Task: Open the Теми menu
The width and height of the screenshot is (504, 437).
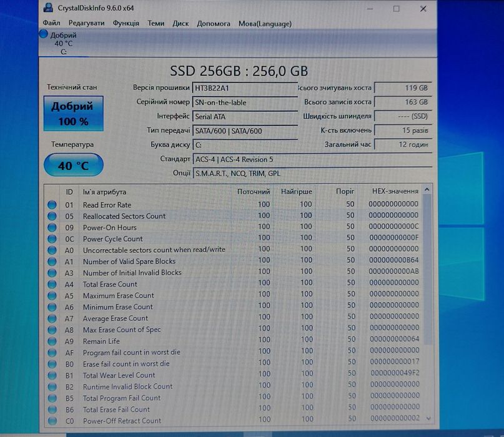Action: [x=156, y=23]
